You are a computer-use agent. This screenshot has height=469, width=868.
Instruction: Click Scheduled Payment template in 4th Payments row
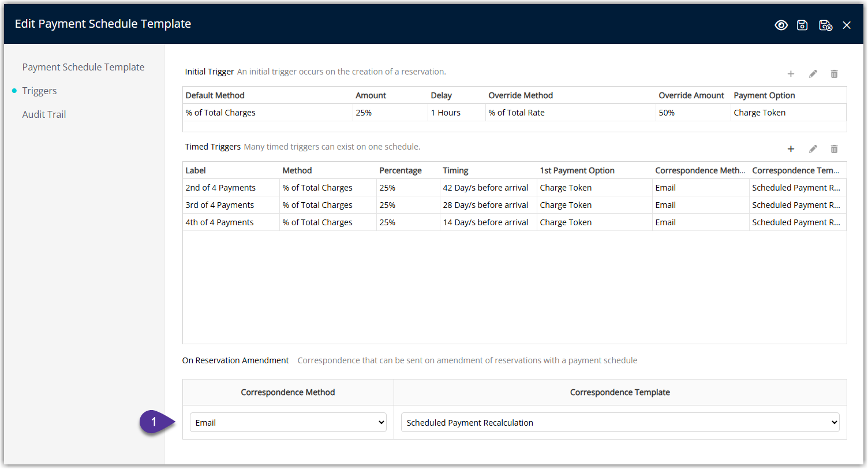click(798, 222)
